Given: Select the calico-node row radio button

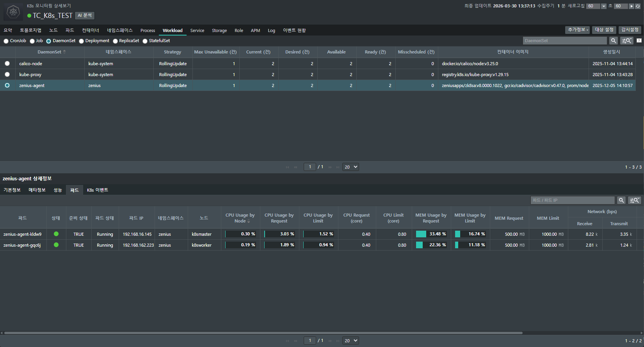Looking at the screenshot, I should (7, 64).
